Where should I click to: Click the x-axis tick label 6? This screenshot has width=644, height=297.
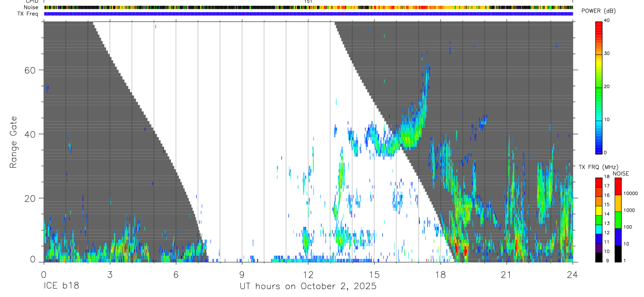click(x=176, y=274)
